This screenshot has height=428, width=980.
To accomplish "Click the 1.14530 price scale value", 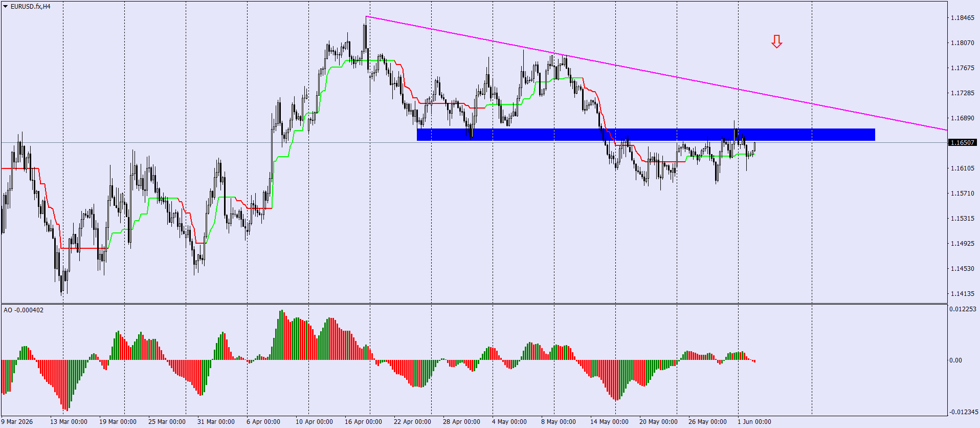I will click(x=962, y=269).
